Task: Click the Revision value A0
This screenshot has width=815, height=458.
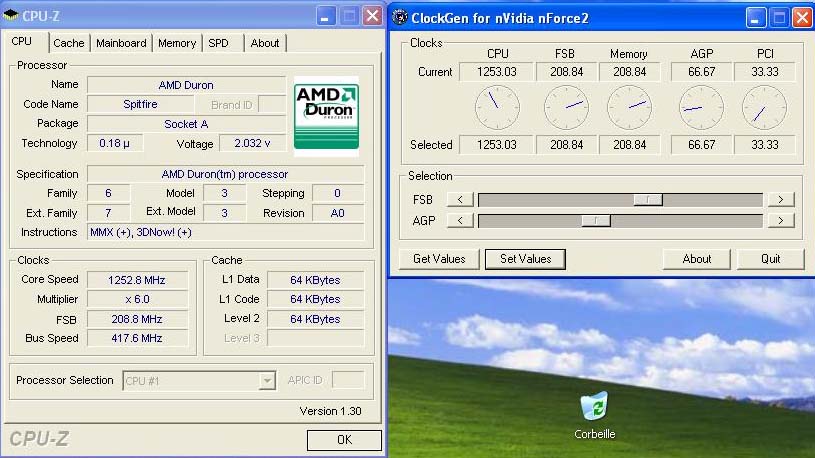Action: pyautogui.click(x=337, y=213)
